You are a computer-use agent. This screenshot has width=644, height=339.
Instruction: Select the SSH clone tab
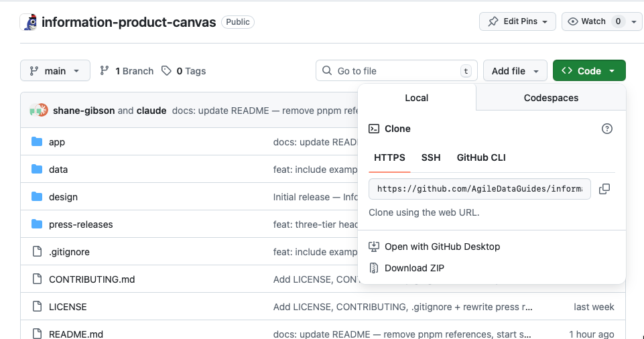(431, 157)
